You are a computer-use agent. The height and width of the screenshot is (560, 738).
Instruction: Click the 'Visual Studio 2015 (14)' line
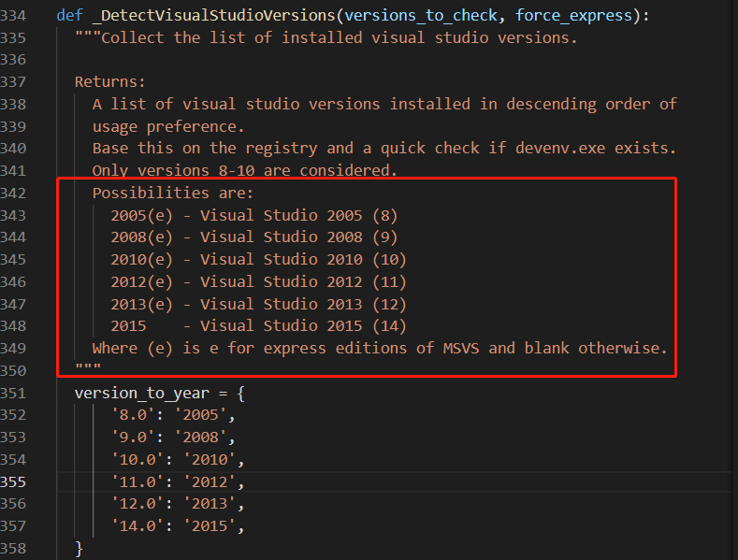[258, 325]
